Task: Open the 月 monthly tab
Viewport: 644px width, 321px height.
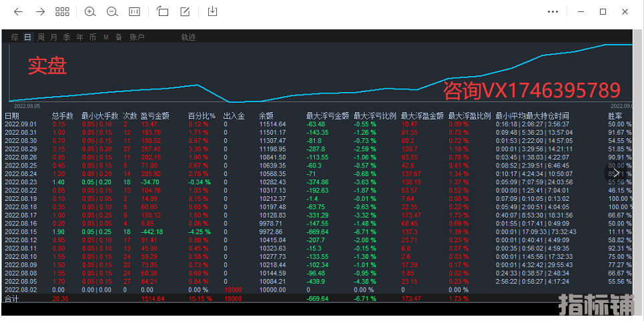Action: point(53,37)
